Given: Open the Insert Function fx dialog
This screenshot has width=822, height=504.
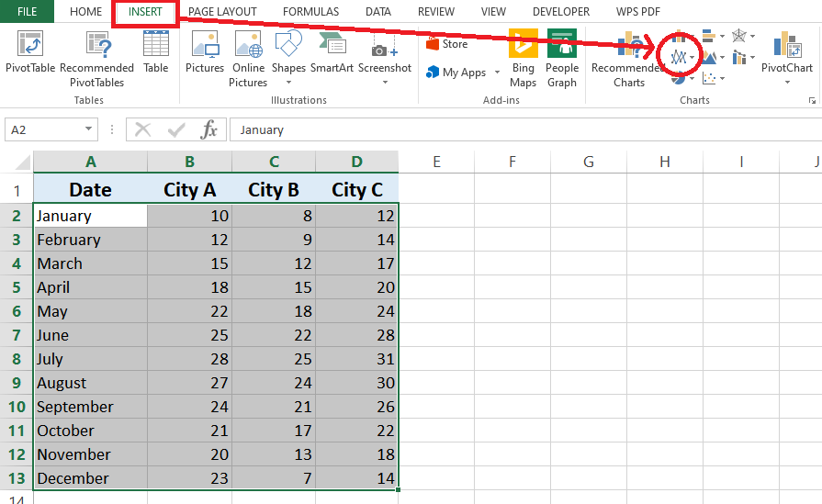Looking at the screenshot, I should (208, 129).
